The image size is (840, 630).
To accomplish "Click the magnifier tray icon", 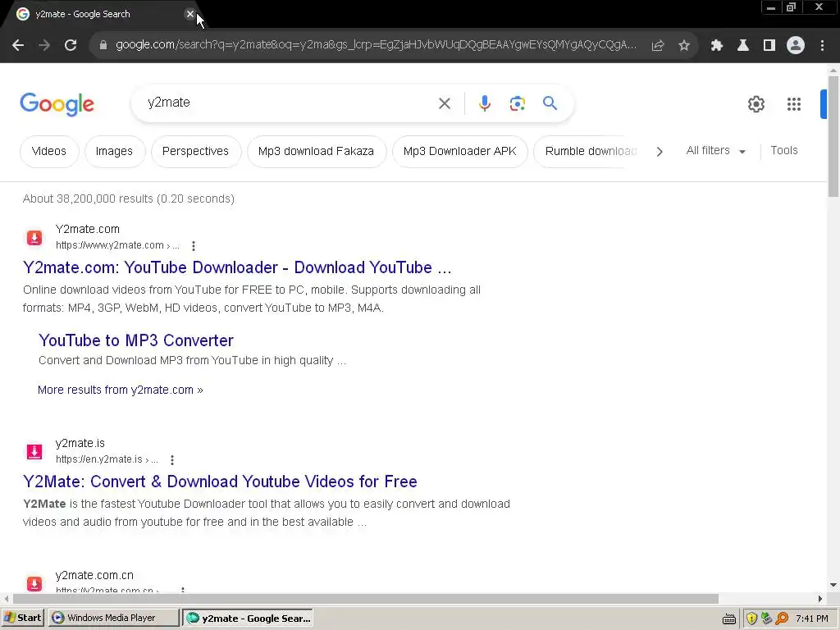I will coord(782,619).
